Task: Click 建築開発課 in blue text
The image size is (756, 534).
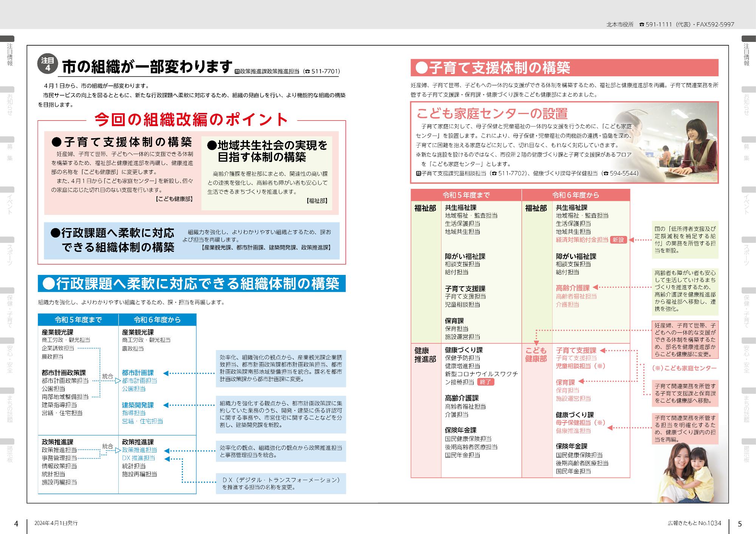Action: pyautogui.click(x=138, y=405)
